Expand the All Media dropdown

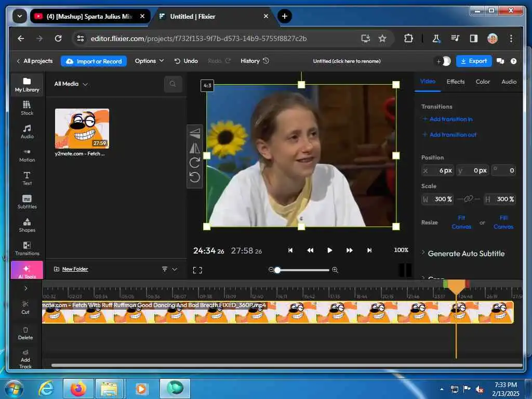coord(71,84)
